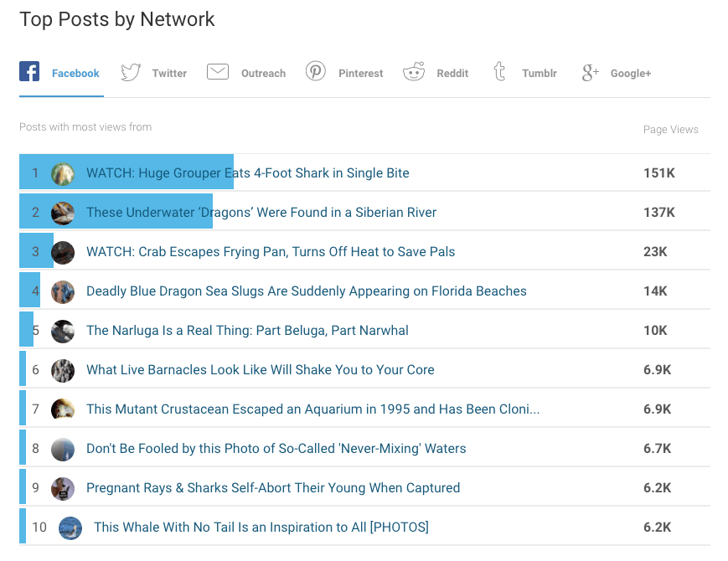This screenshot has height=561, width=728.
Task: Click the Page Views column header
Action: tap(670, 130)
